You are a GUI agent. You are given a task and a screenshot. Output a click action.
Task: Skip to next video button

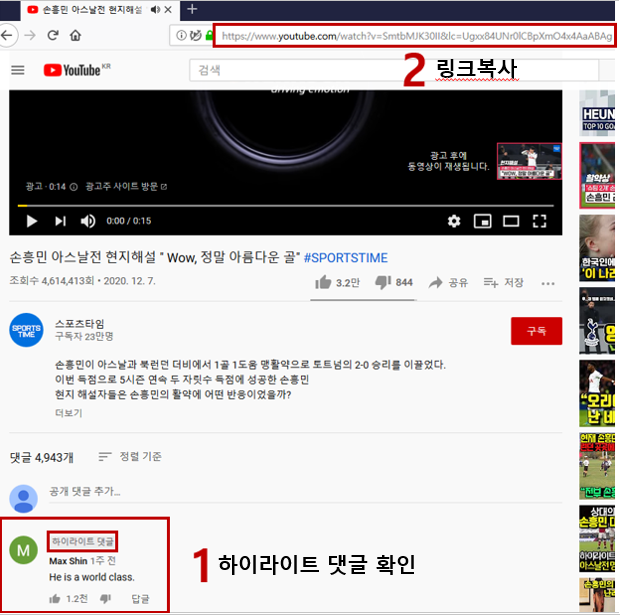click(x=60, y=221)
